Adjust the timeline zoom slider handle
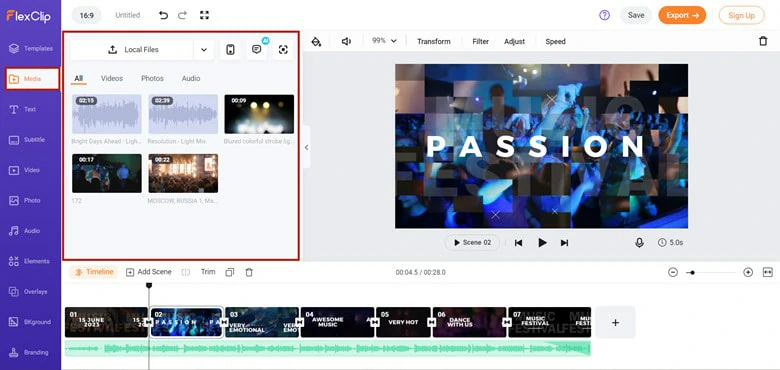The width and height of the screenshot is (780, 370). coord(692,273)
